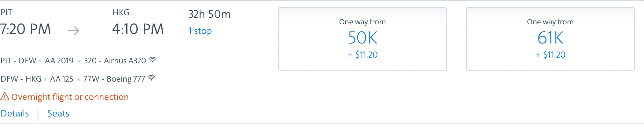The width and height of the screenshot is (644, 128).
Task: Click the Overnight flight or connection warning text
Action: pos(70,97)
